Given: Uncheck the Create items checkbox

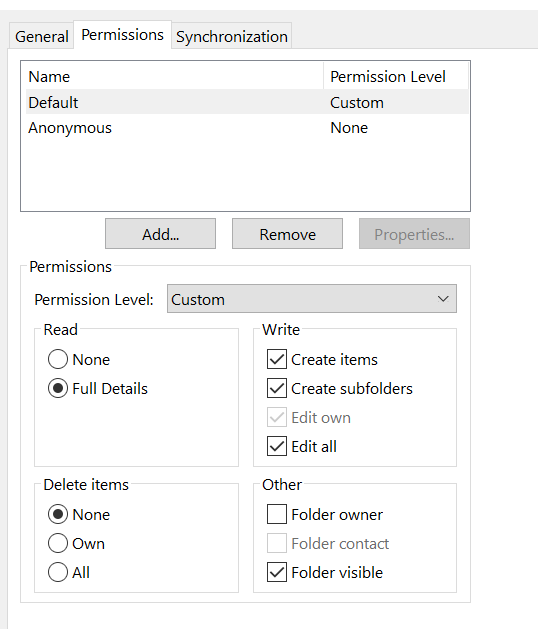Looking at the screenshot, I should [277, 359].
